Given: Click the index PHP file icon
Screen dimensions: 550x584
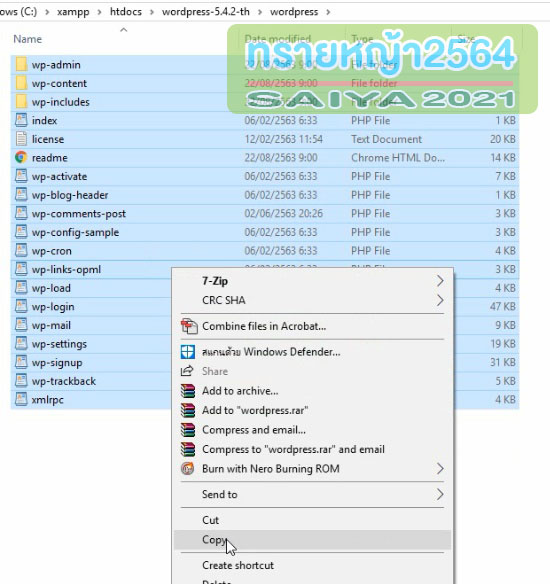Looking at the screenshot, I should tap(21, 120).
